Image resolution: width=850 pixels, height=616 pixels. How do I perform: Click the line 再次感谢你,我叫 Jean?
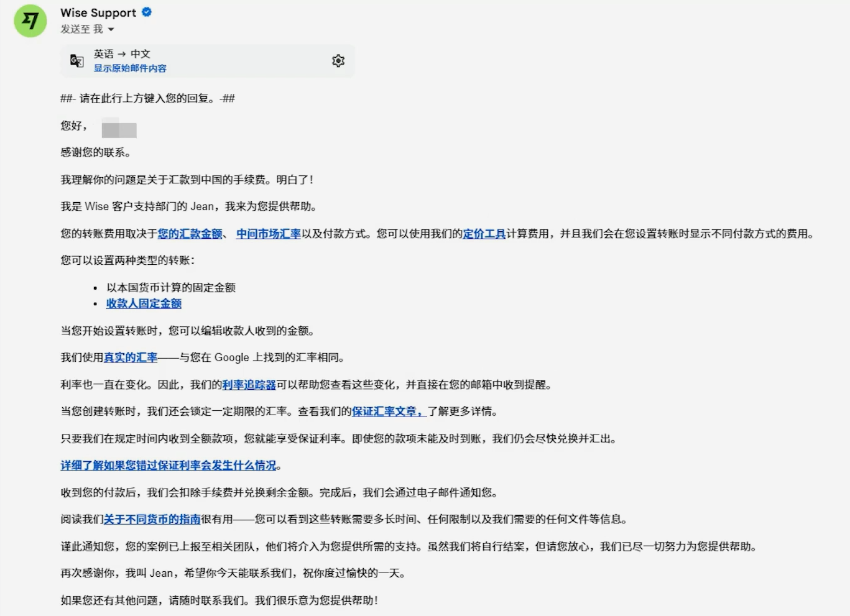(233, 573)
